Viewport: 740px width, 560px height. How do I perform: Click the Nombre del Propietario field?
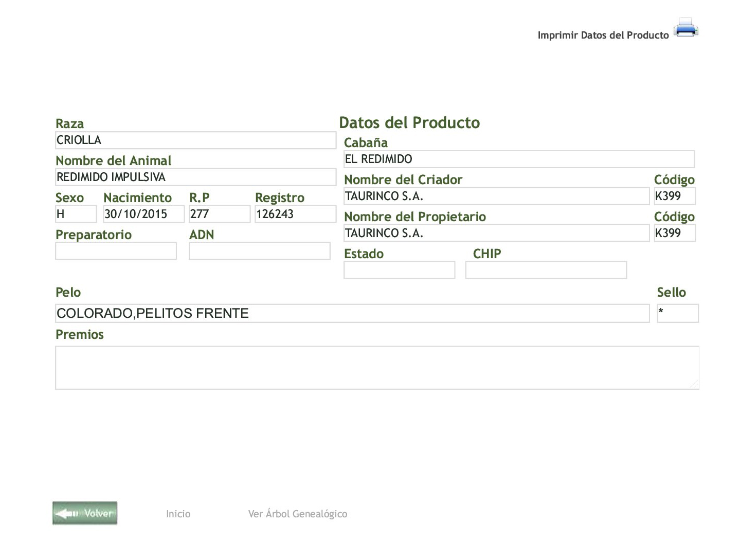pyautogui.click(x=496, y=233)
